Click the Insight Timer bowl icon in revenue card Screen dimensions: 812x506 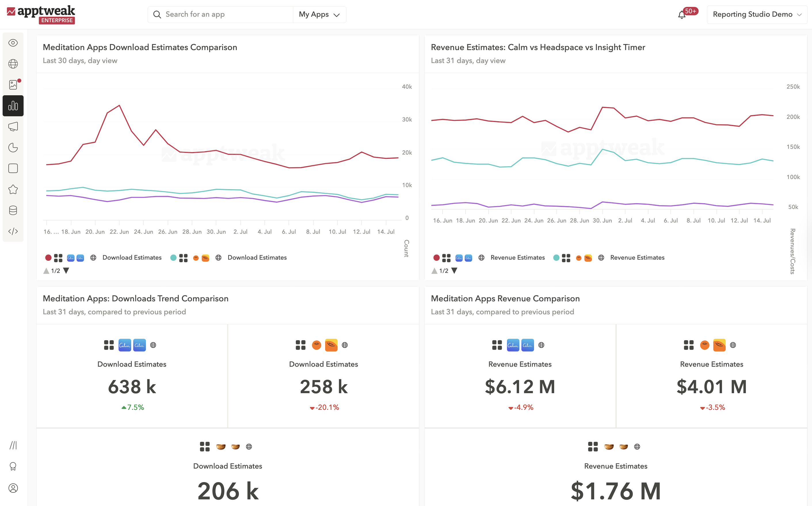point(609,447)
